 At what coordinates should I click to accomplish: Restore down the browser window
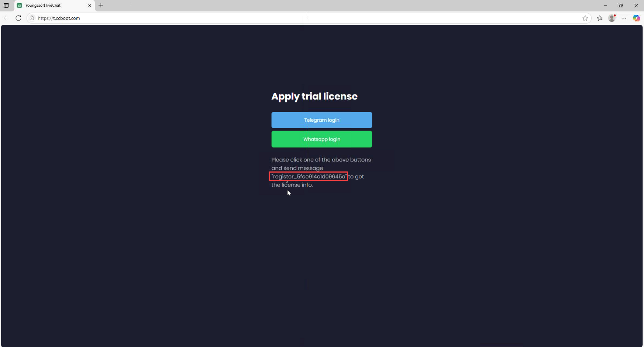click(x=621, y=6)
